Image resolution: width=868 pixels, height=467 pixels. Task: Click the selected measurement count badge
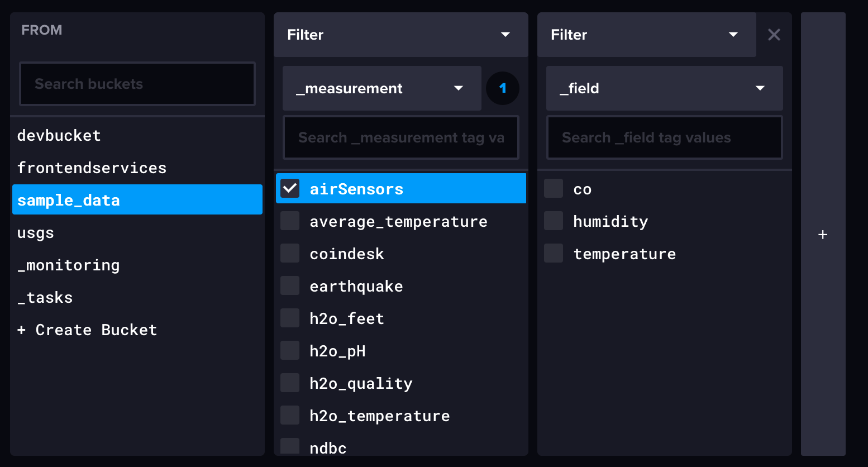(x=502, y=88)
